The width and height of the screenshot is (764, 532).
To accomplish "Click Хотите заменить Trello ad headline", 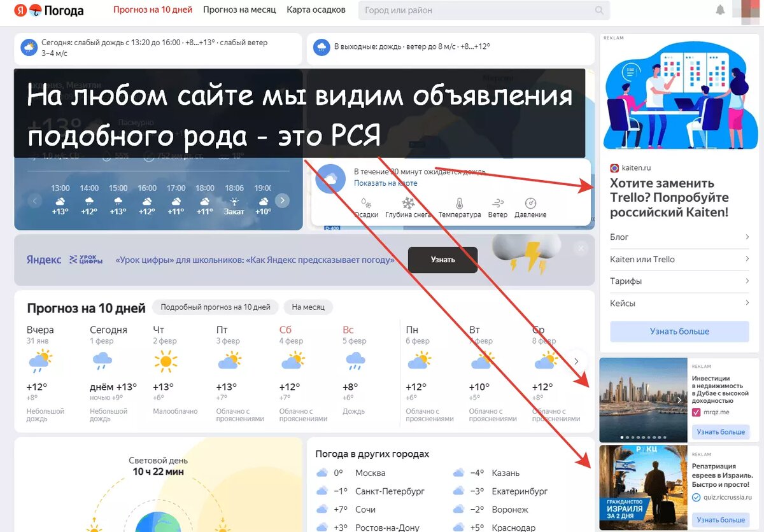I will [669, 198].
